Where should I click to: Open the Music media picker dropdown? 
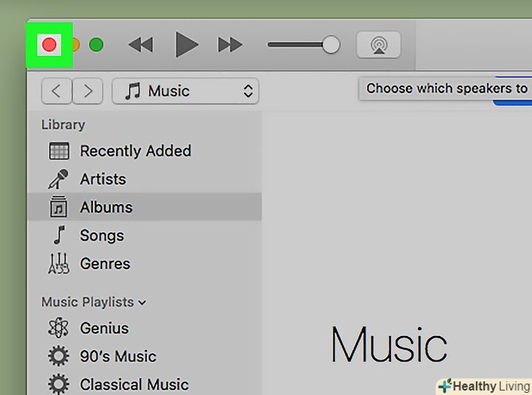pos(186,91)
